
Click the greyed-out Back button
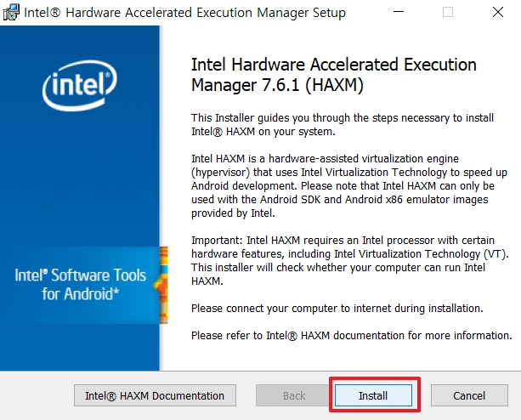(294, 395)
